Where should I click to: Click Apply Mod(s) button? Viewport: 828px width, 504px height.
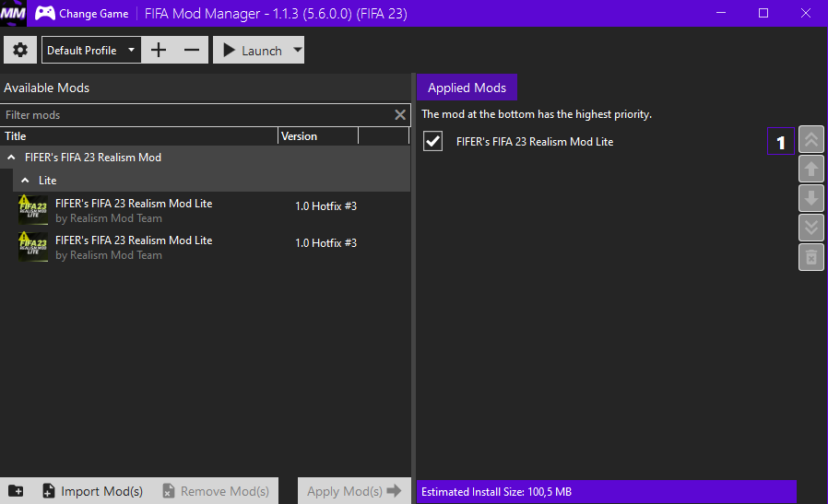tap(354, 491)
